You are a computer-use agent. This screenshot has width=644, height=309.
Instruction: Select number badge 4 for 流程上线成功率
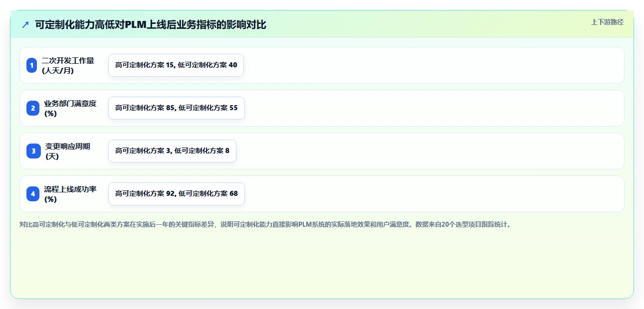pos(33,194)
